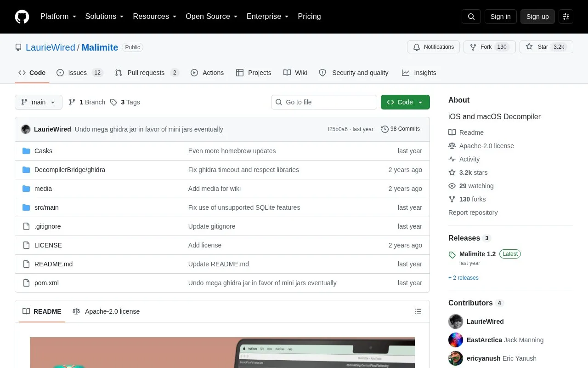Click the Sign in button
This screenshot has height=368, width=588.
pyautogui.click(x=501, y=17)
